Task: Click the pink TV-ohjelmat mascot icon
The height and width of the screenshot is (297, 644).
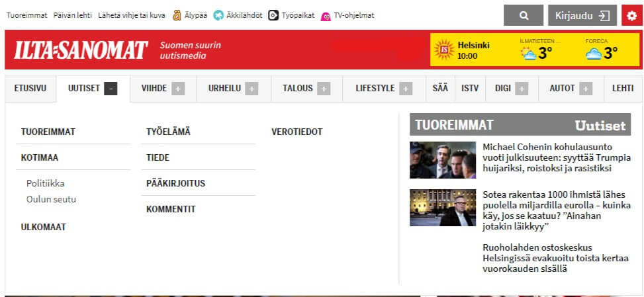Action: pyautogui.click(x=326, y=16)
